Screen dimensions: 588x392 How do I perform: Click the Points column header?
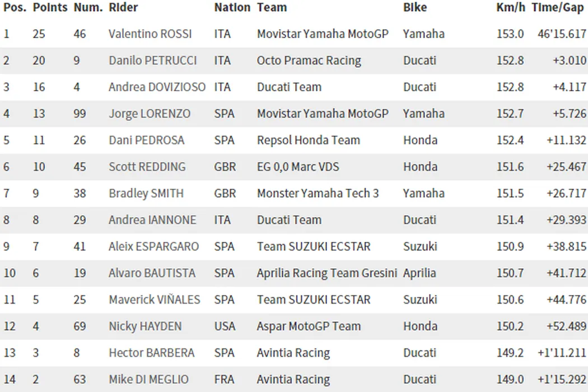pyautogui.click(x=50, y=8)
